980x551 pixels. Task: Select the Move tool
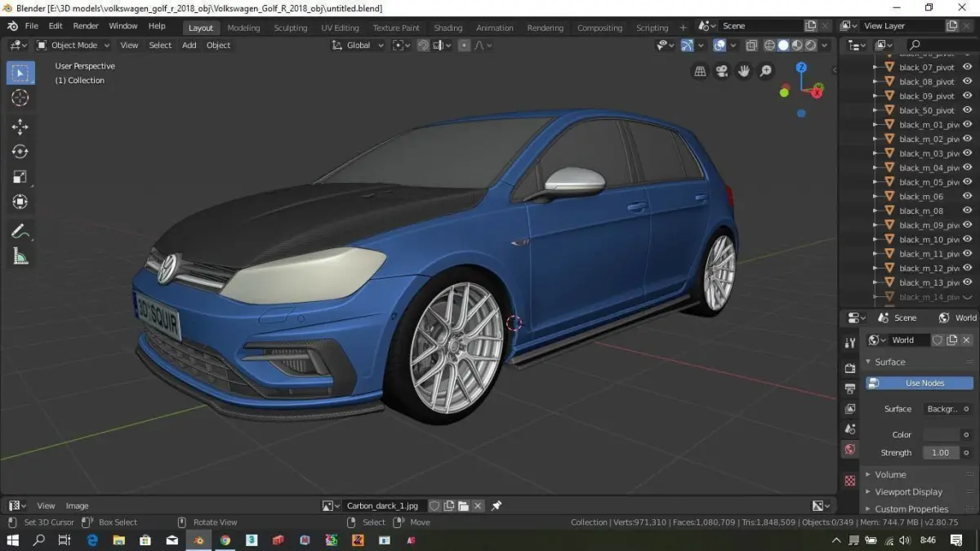pos(20,127)
